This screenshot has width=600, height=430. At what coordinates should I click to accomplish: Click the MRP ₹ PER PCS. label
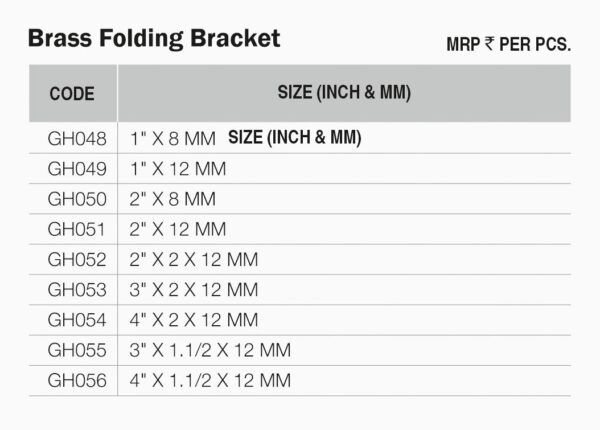pos(508,45)
